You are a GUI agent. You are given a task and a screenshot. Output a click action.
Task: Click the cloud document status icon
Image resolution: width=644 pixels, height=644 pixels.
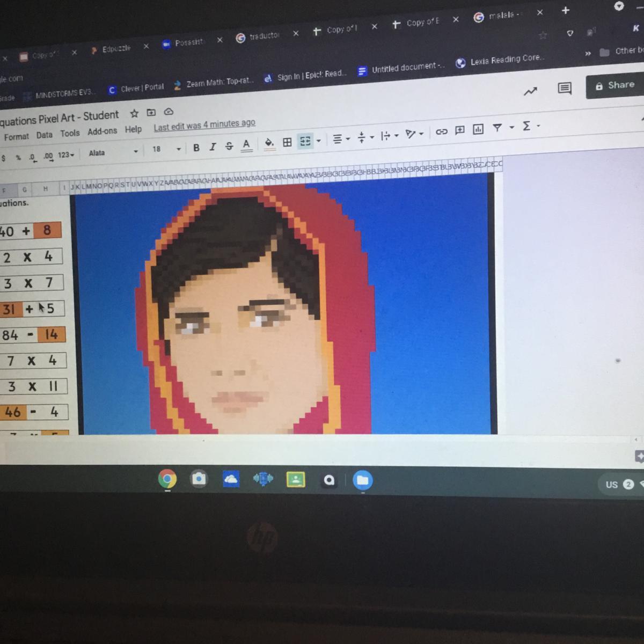169,112
